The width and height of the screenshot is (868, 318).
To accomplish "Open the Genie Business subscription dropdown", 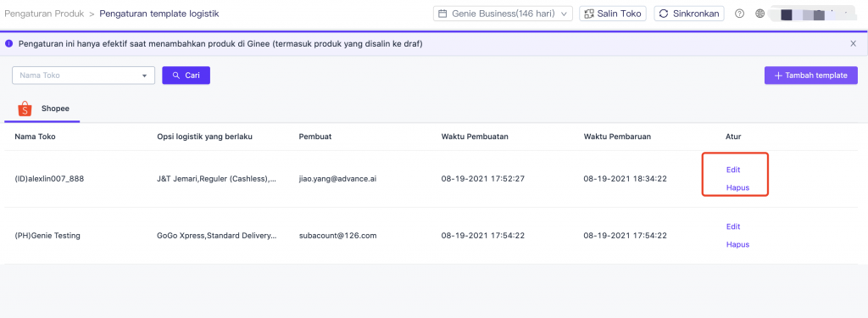I will 503,14.
